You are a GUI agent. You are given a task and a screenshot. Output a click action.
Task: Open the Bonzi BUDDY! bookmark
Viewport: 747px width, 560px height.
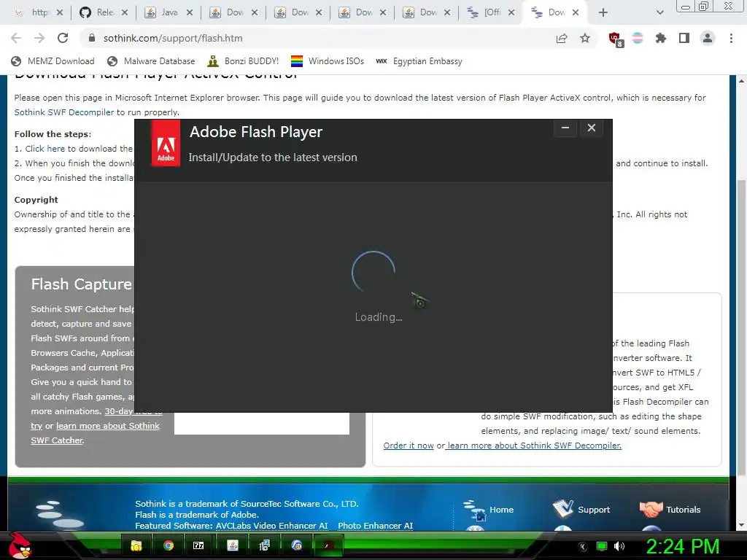243,61
